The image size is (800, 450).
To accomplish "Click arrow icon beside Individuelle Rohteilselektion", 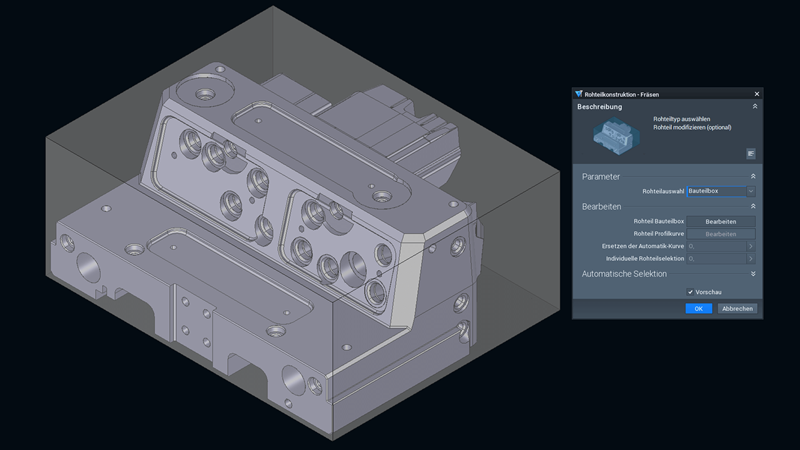I will click(751, 259).
